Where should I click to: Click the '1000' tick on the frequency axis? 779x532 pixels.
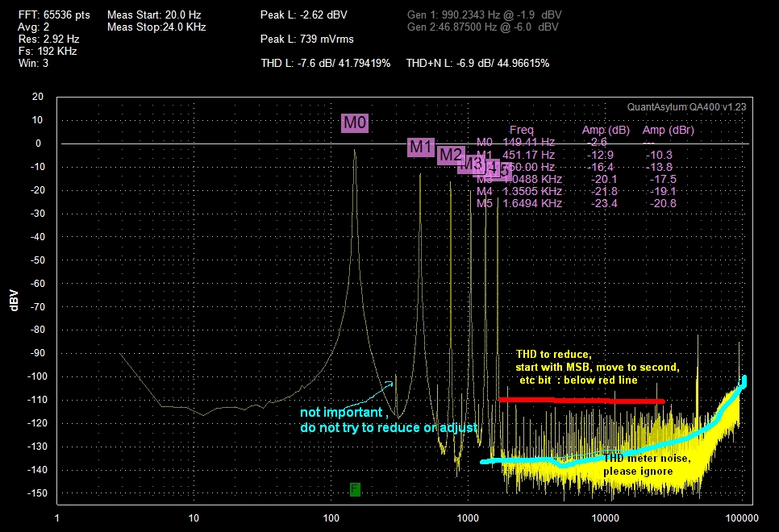click(468, 518)
